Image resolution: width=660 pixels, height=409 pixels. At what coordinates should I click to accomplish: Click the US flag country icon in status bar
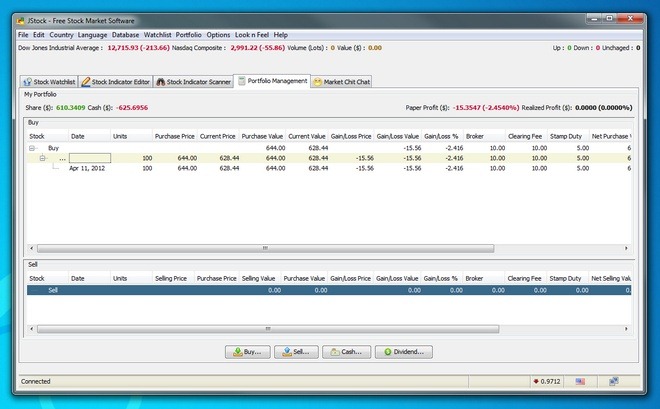pyautogui.click(x=580, y=381)
